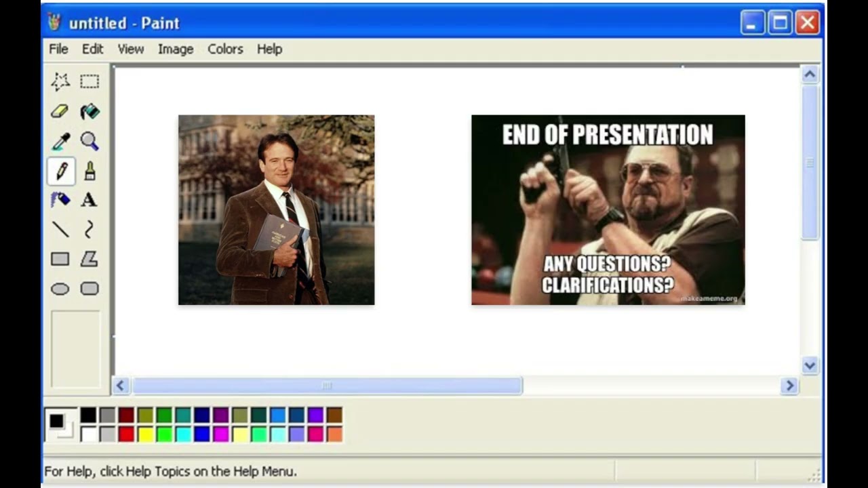Pick the Fill With Color bucket tool
868x488 pixels.
point(90,111)
